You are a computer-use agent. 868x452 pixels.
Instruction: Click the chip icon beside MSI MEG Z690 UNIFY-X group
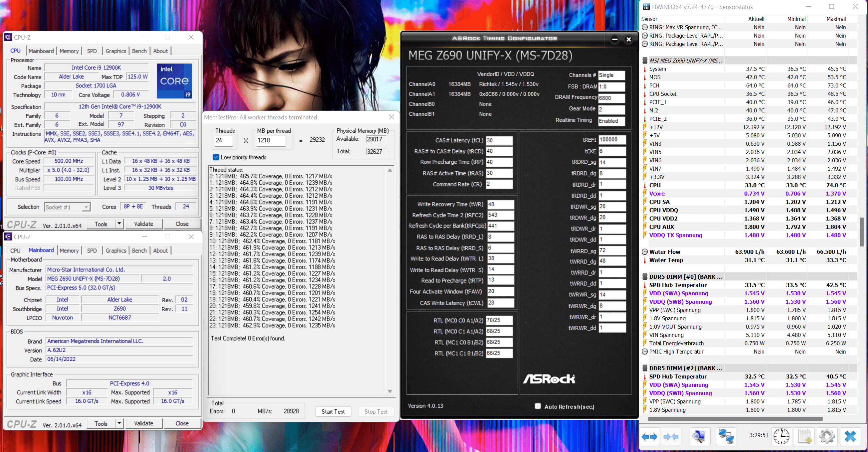(645, 61)
